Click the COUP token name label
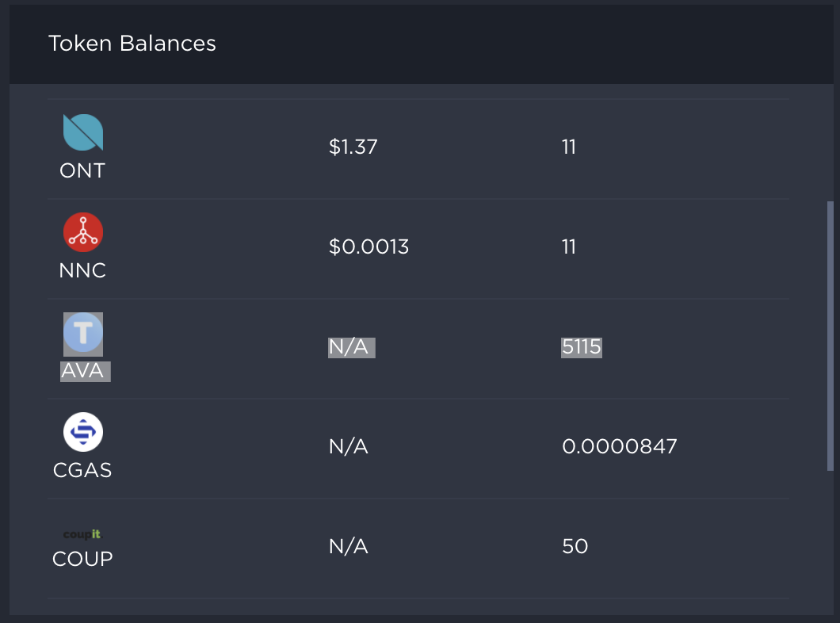Screen dimensions: 840x623 pyautogui.click(x=82, y=560)
